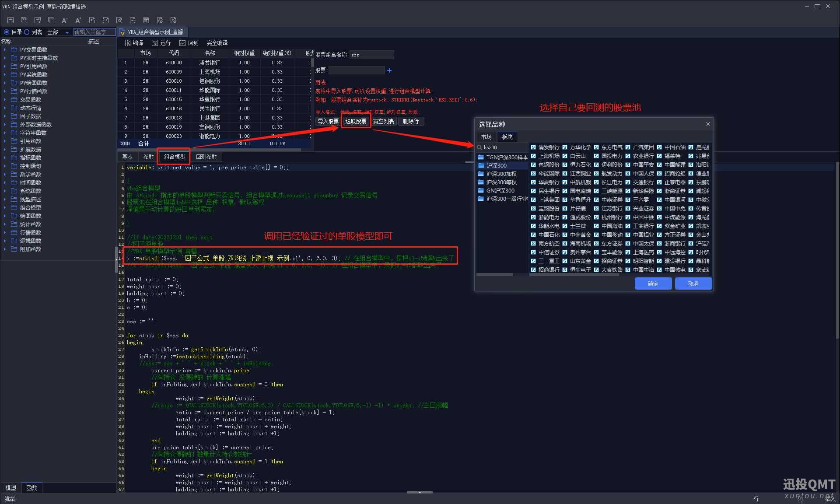
Task: Click the 完全编译 button
Action: [x=217, y=43]
